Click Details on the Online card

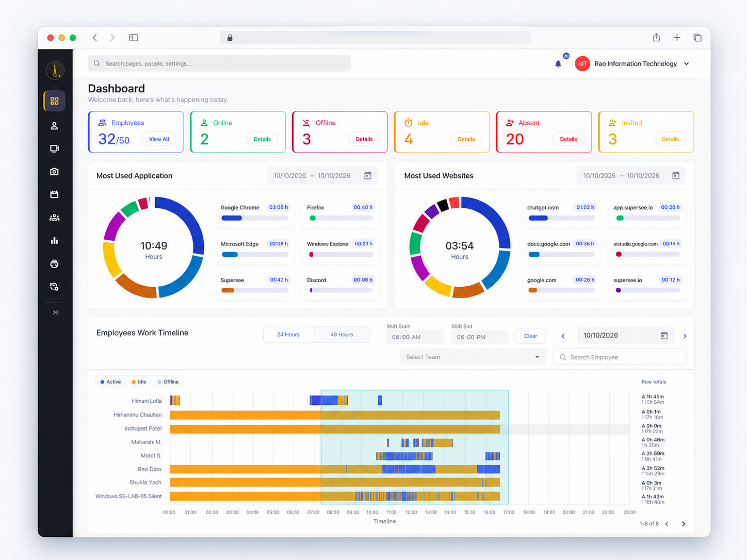(262, 139)
